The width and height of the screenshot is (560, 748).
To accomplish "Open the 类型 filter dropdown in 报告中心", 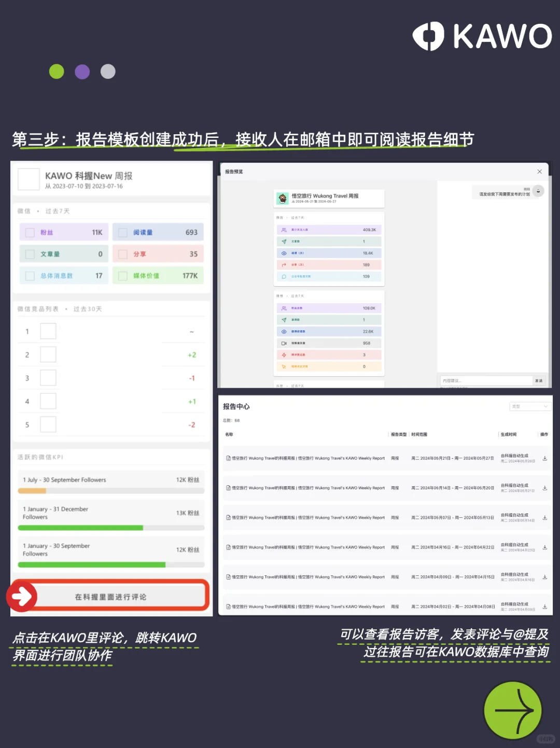I will click(x=530, y=406).
